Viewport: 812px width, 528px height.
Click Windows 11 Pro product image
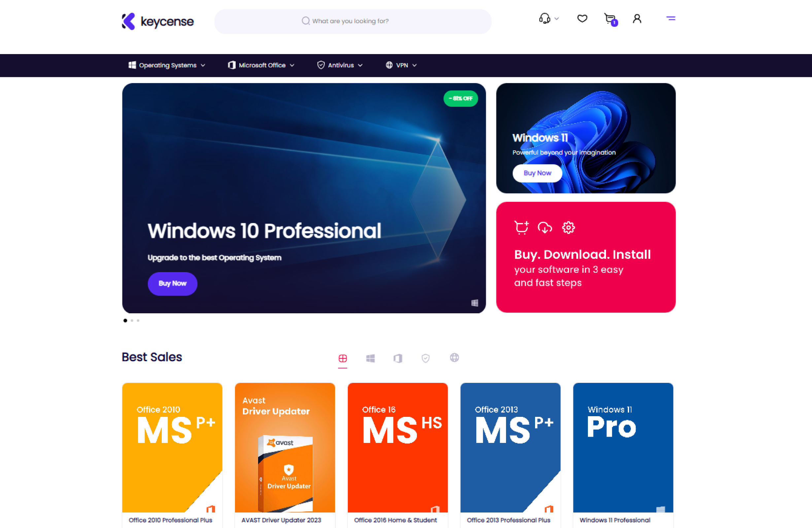tap(623, 448)
